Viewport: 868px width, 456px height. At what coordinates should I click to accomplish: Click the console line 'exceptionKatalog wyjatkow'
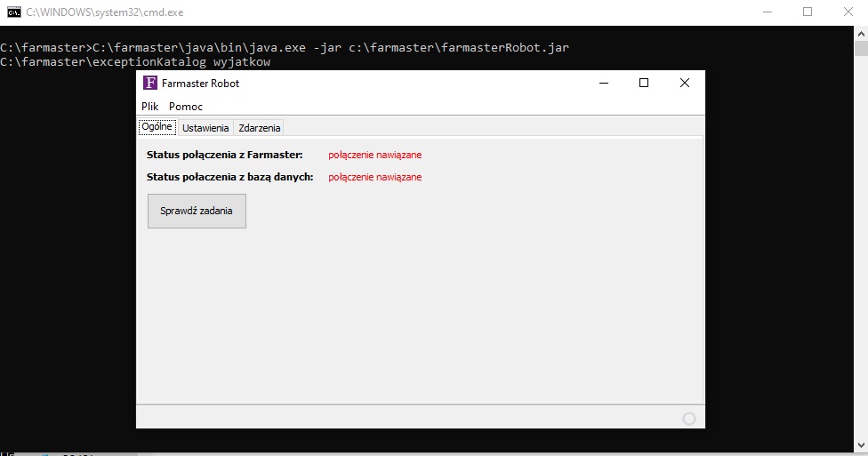coord(135,62)
